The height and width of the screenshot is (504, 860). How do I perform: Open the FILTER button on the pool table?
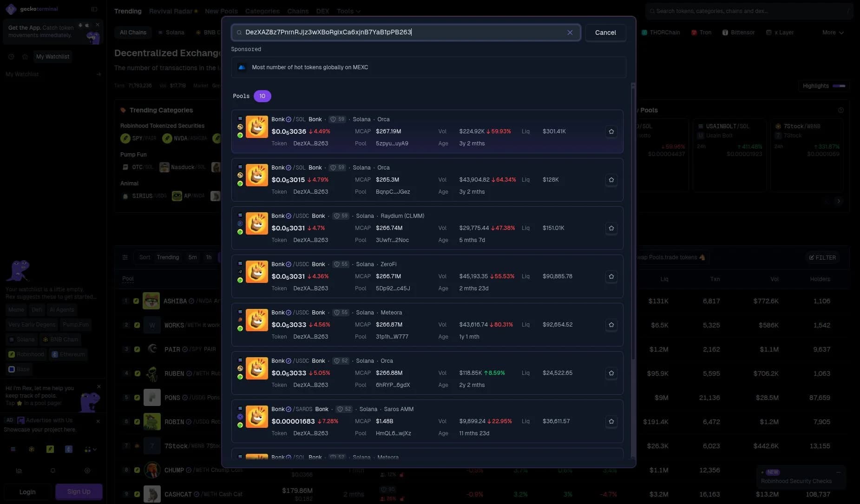(822, 257)
